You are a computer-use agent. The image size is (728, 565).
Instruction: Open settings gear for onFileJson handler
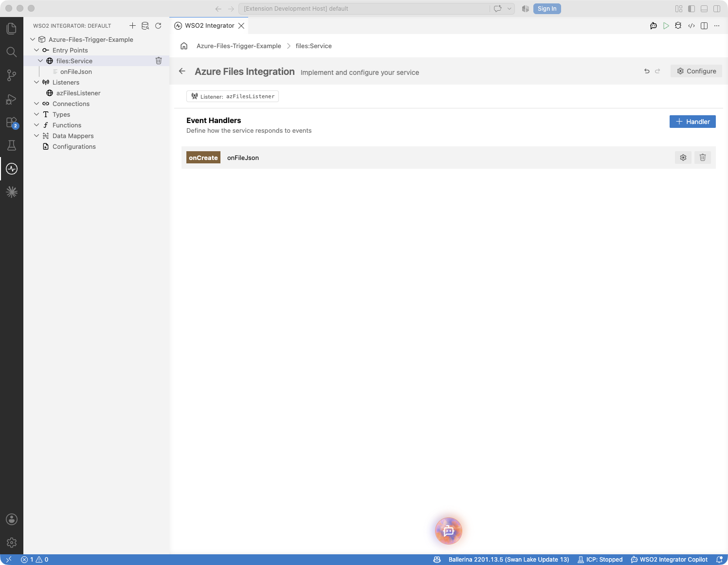click(x=683, y=158)
